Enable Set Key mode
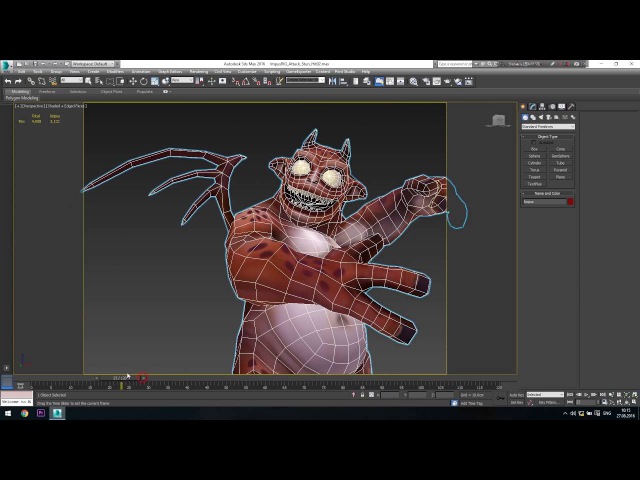This screenshot has height=480, width=640. click(517, 402)
